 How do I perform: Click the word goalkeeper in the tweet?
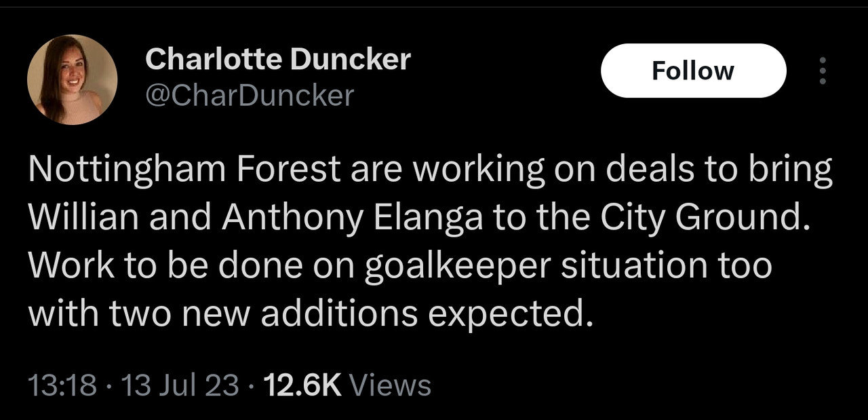(458, 267)
